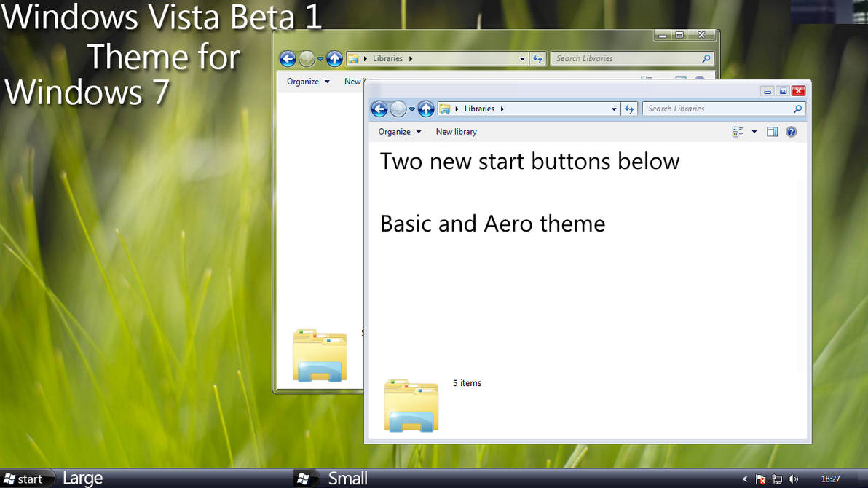Open the address bar history dropdown
This screenshot has height=488, width=868.
(x=613, y=108)
